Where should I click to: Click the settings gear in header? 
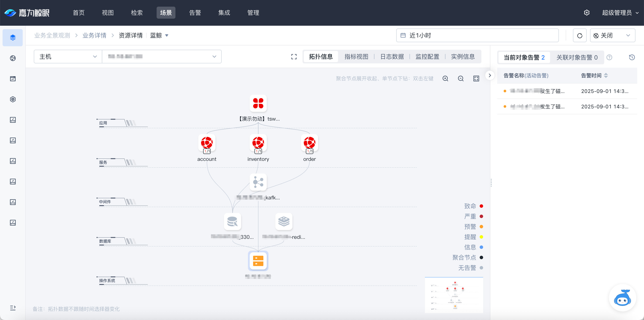(586, 13)
